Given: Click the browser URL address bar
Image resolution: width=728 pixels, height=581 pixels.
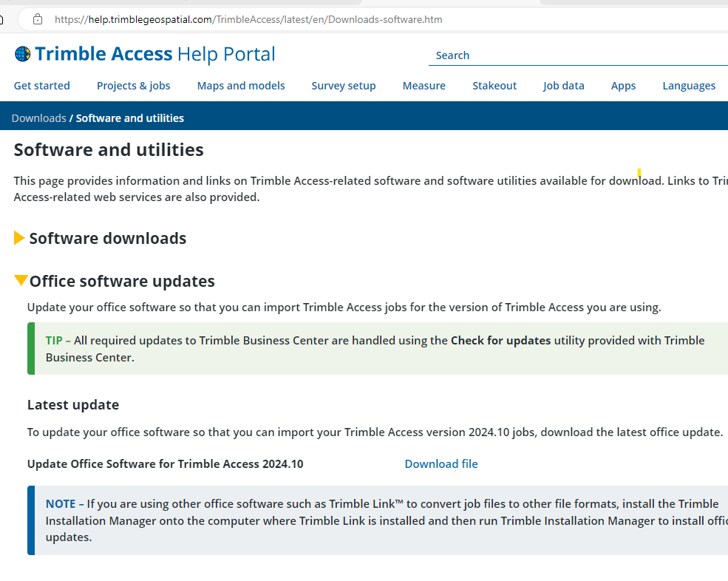Looking at the screenshot, I should pos(372,19).
